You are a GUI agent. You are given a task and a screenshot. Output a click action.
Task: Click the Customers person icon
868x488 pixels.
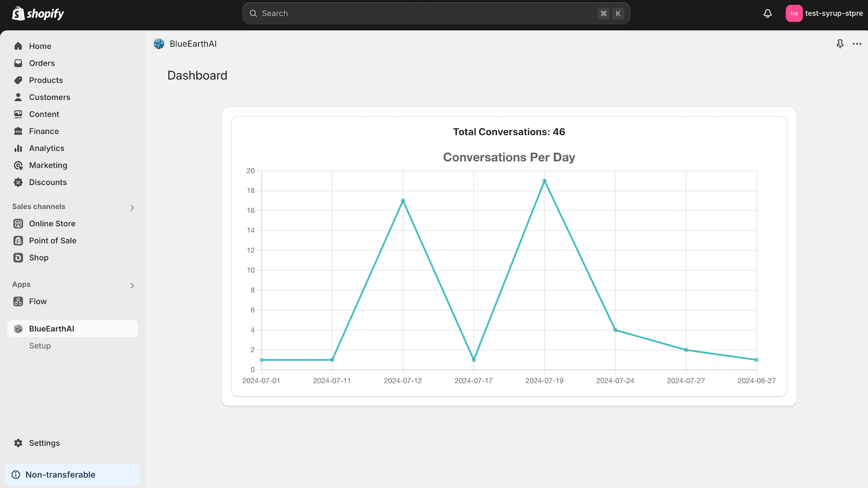18,97
